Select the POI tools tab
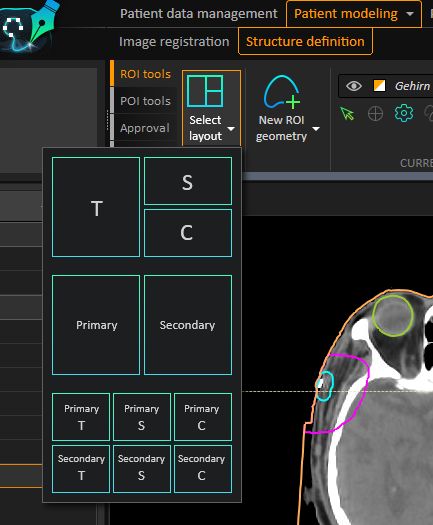Image resolution: width=433 pixels, height=525 pixels. click(x=145, y=101)
